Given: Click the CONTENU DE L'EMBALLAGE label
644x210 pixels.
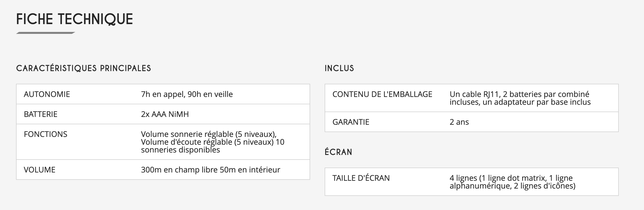Looking at the screenshot, I should coord(382,94).
